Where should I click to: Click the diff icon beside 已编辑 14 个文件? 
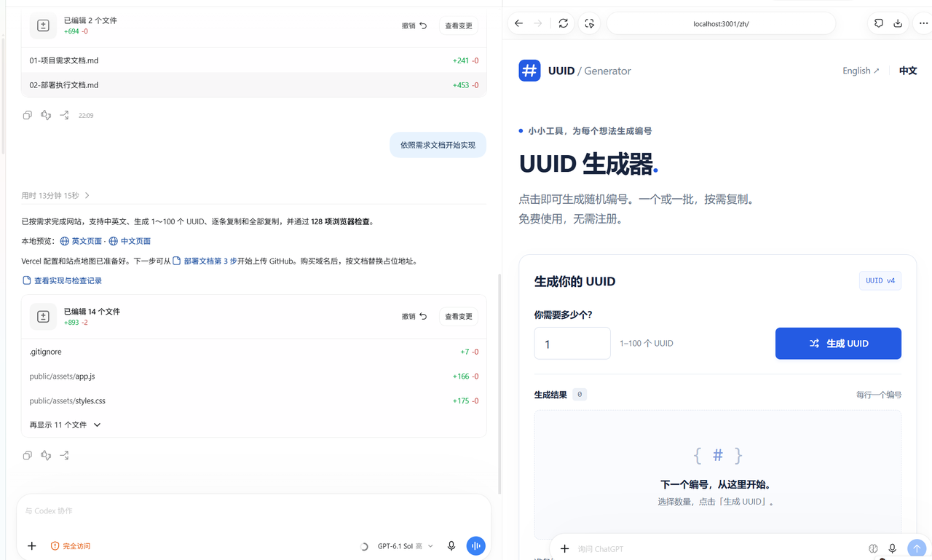click(43, 316)
